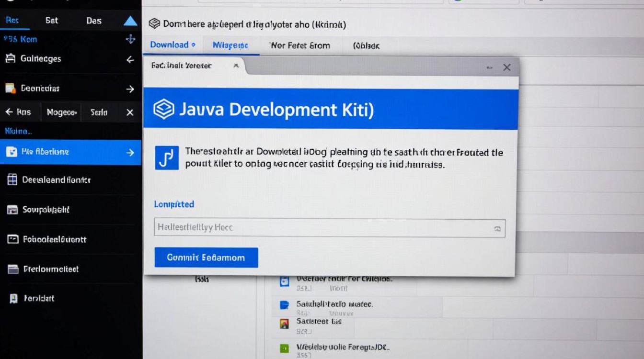The image size is (644, 359).
Task: Click the stacked layers icon above the Download tab
Action: tap(154, 23)
